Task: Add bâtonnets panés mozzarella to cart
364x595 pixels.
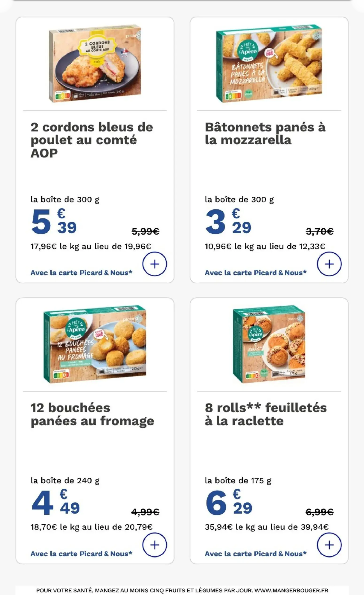Action: [x=329, y=264]
